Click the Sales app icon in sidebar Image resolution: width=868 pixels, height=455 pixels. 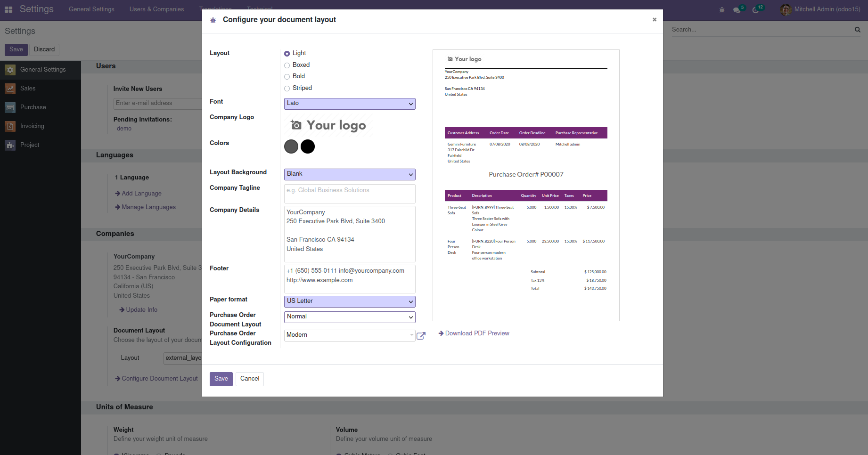(10, 89)
